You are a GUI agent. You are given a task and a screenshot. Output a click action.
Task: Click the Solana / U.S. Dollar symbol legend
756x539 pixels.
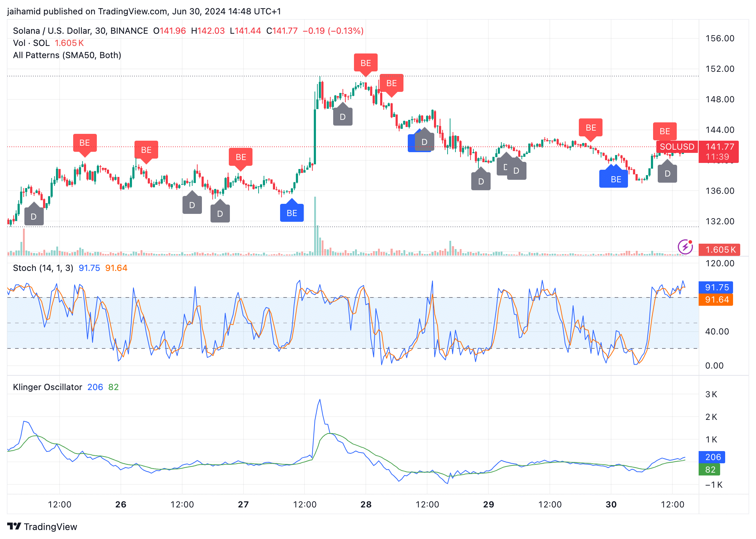[80, 31]
